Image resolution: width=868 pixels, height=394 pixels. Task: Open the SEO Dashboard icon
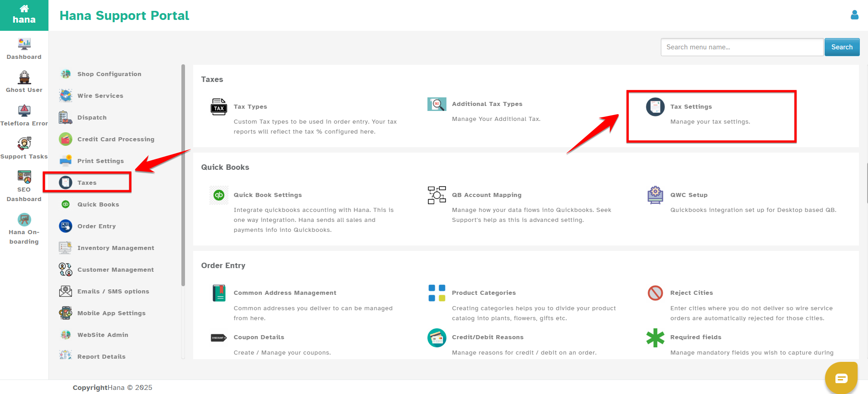pos(24,177)
